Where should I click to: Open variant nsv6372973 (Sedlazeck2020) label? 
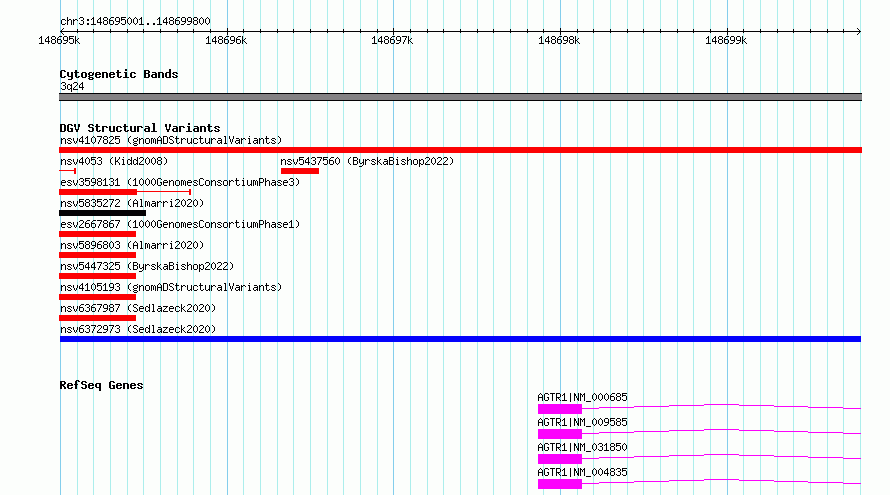tap(138, 329)
